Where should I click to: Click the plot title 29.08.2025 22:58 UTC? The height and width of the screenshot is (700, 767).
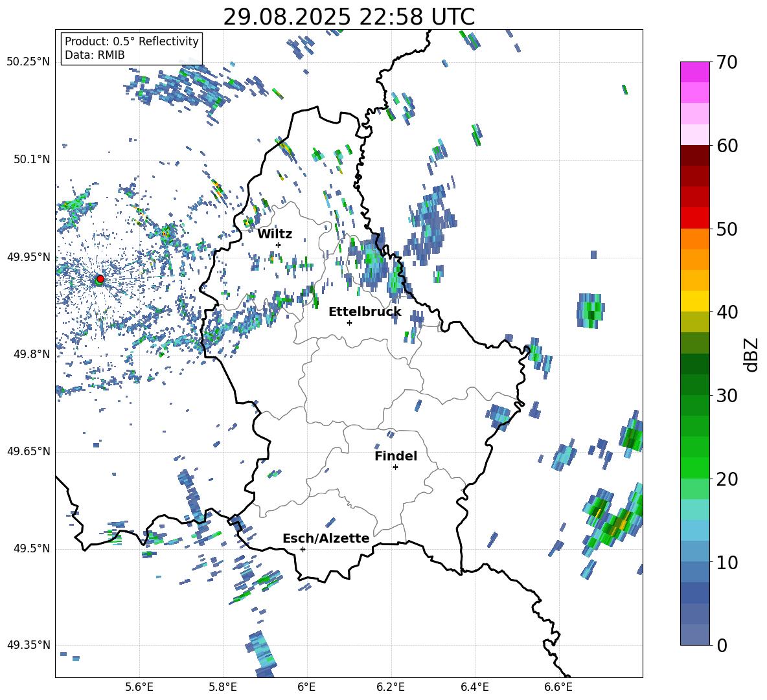349,17
